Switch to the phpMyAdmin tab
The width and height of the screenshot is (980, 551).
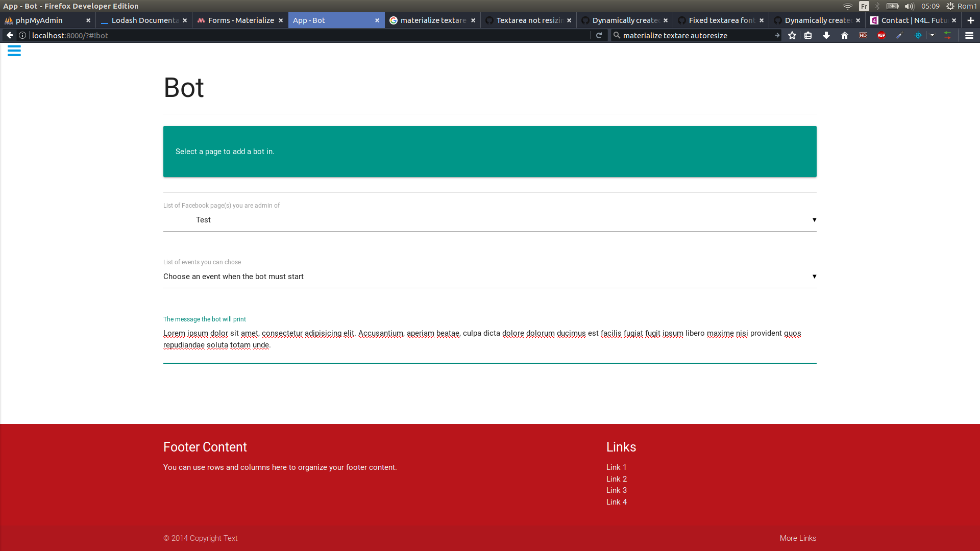(x=39, y=20)
